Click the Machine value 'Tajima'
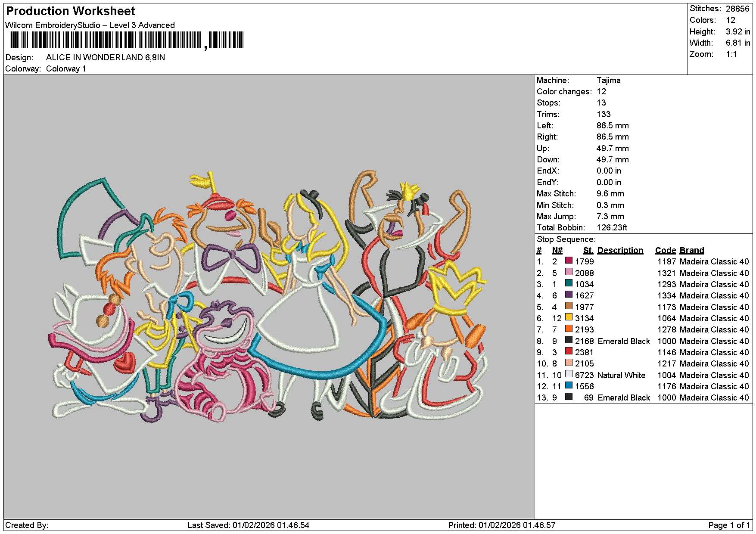The height and width of the screenshot is (534, 756). click(x=609, y=80)
